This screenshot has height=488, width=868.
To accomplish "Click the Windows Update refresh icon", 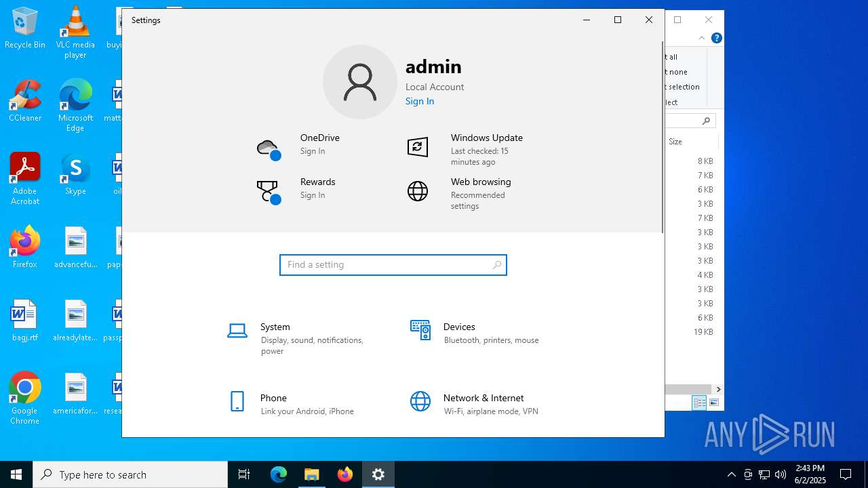I will click(418, 146).
